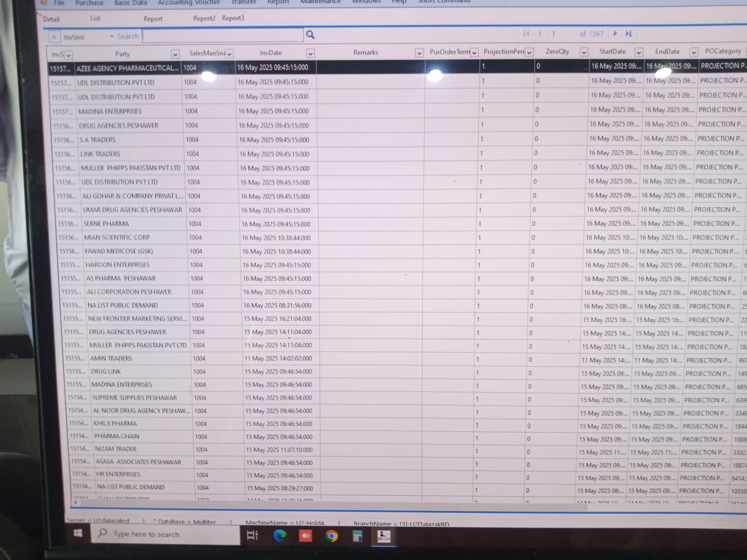747x560 pixels.
Task: Open Microsoft Edge from taskbar
Action: (279, 535)
